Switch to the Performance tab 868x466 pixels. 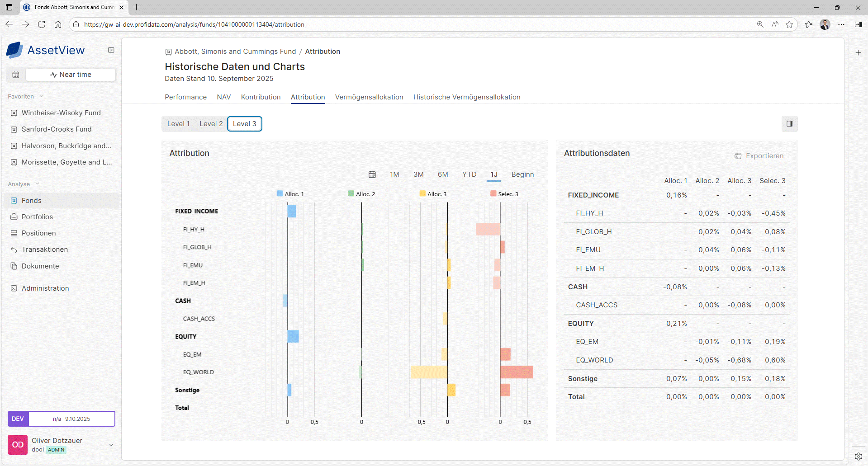tap(185, 97)
